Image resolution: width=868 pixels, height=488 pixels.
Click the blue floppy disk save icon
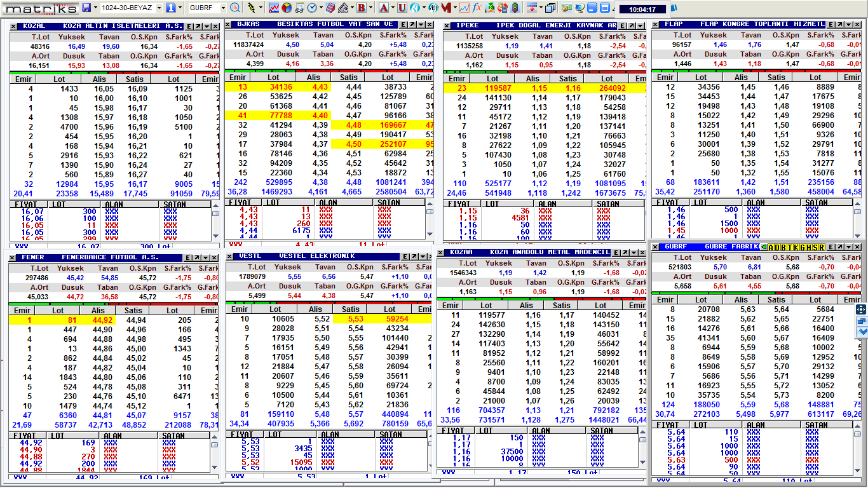[x=86, y=8]
